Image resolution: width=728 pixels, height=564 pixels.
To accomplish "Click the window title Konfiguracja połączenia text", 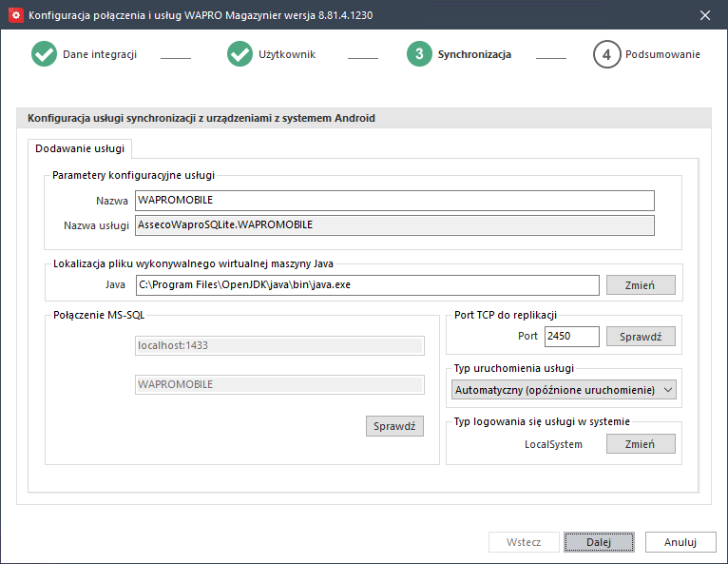I will click(x=201, y=15).
